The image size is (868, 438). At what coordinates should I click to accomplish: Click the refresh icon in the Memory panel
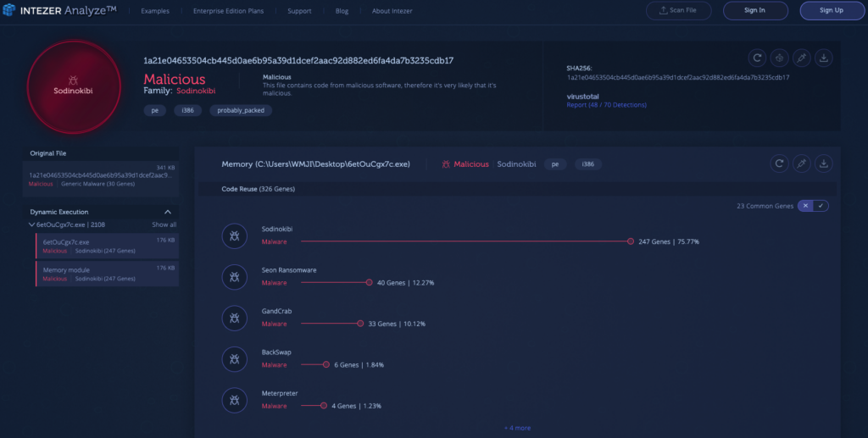coord(779,164)
